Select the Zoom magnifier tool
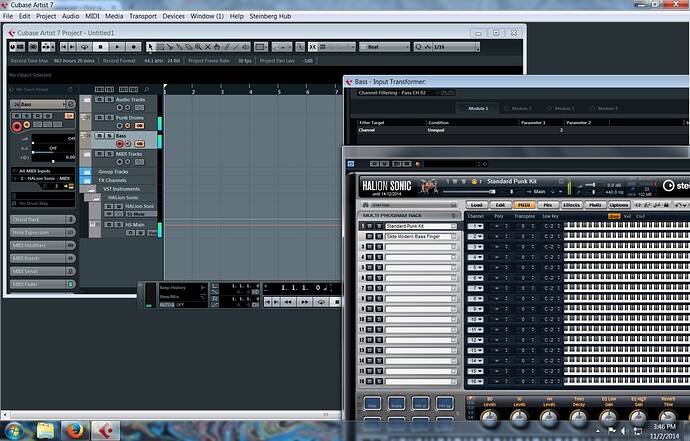 tap(198, 47)
